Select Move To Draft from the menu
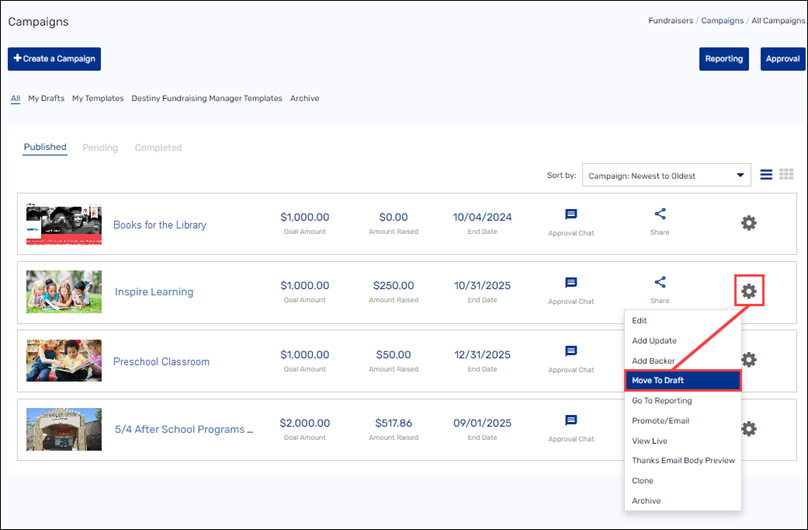808x530 pixels. point(682,380)
